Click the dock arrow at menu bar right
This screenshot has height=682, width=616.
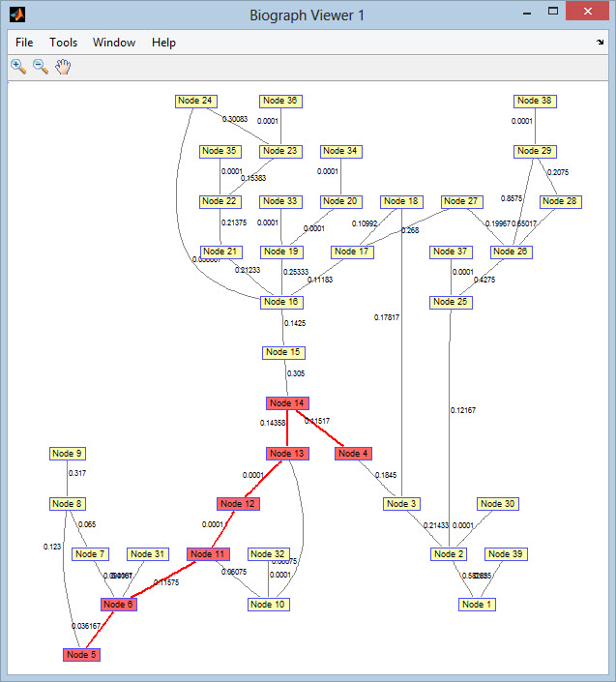(x=600, y=43)
